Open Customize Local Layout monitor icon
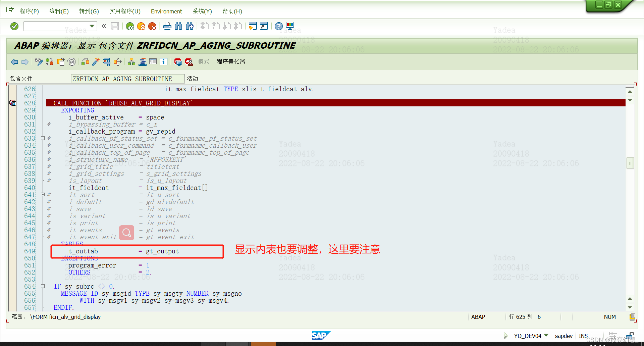Screen dimensions: 644x346 [290, 26]
